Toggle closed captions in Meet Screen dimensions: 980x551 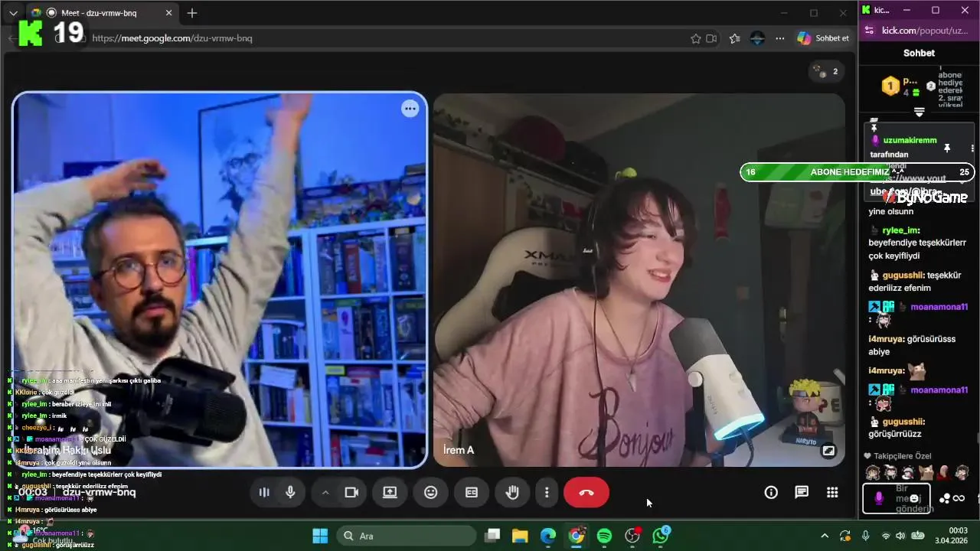click(472, 493)
